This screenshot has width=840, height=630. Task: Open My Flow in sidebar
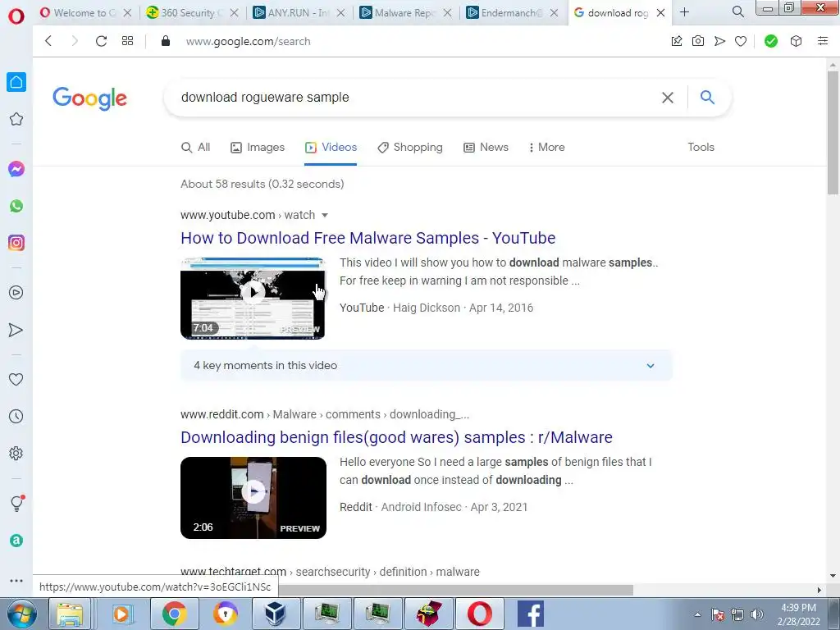pyautogui.click(x=16, y=330)
